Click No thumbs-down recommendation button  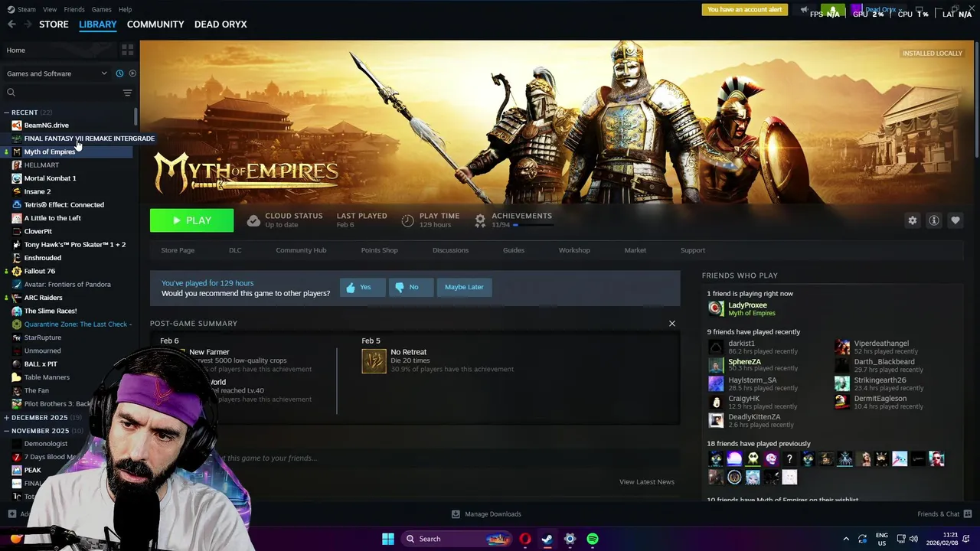point(410,287)
